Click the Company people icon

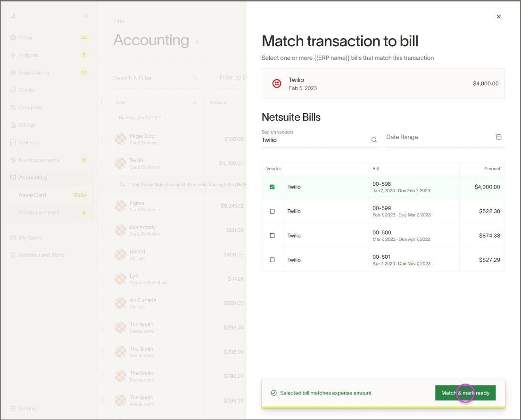pos(13,107)
